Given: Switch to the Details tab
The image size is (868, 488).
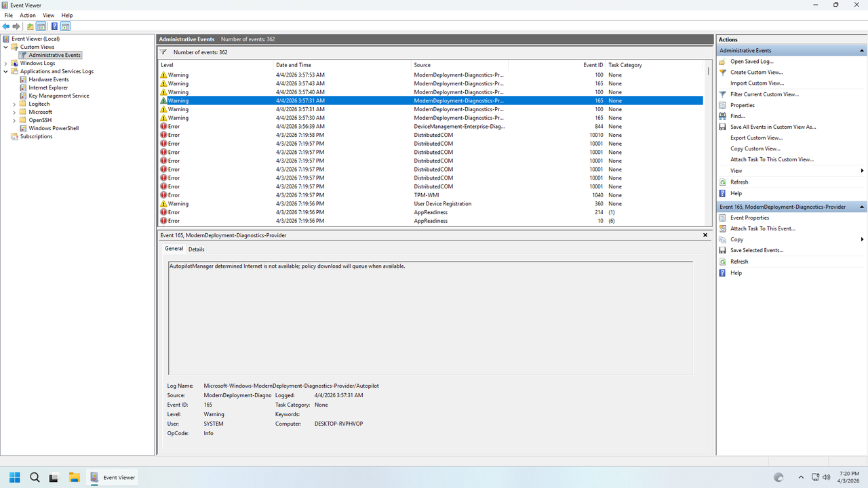Looking at the screenshot, I should [x=196, y=249].
